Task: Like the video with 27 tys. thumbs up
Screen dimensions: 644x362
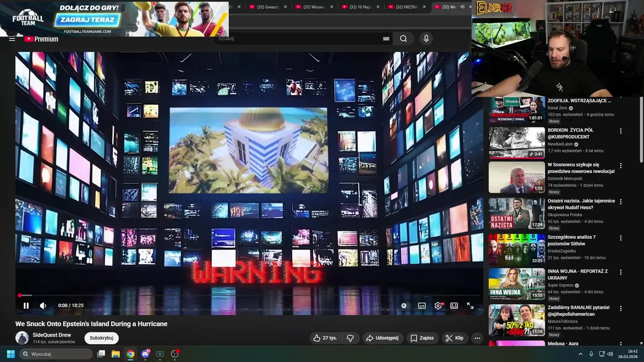Action: point(325,338)
